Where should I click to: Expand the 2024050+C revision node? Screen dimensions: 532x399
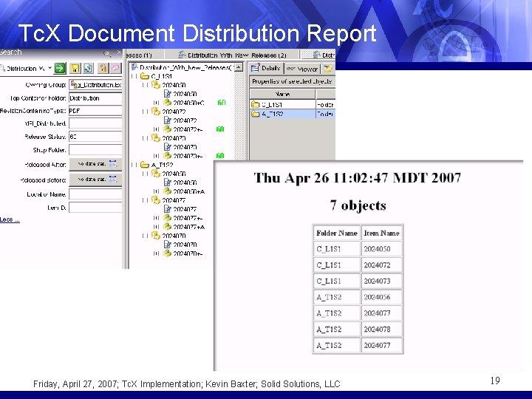(156, 103)
